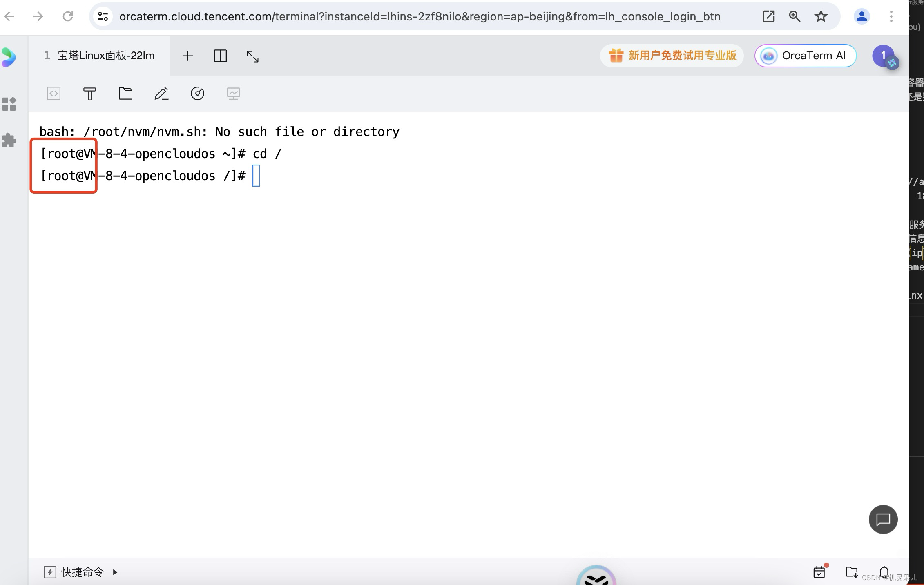Click the code snippet icon in toolbar
924x585 pixels.
click(x=54, y=94)
